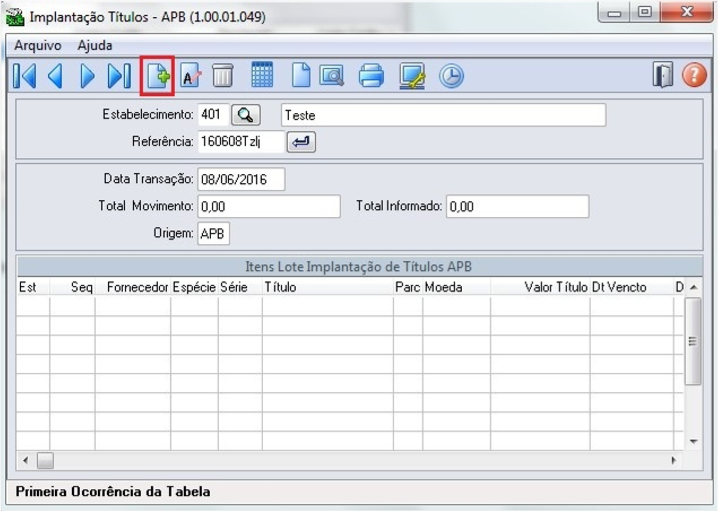Click the Seq column header
The width and height of the screenshot is (718, 511).
pos(72,288)
